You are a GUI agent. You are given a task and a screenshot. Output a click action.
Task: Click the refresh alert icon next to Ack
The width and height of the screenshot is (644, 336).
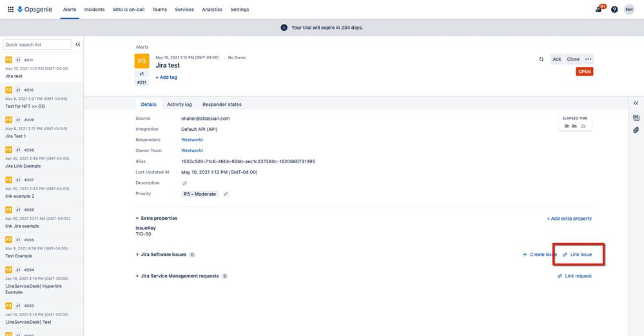click(x=542, y=59)
